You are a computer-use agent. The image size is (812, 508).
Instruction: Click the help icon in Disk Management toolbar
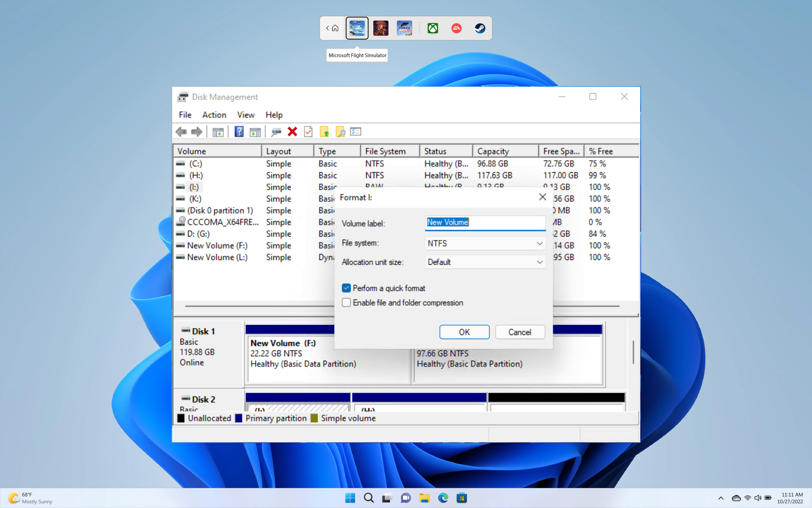(x=238, y=132)
